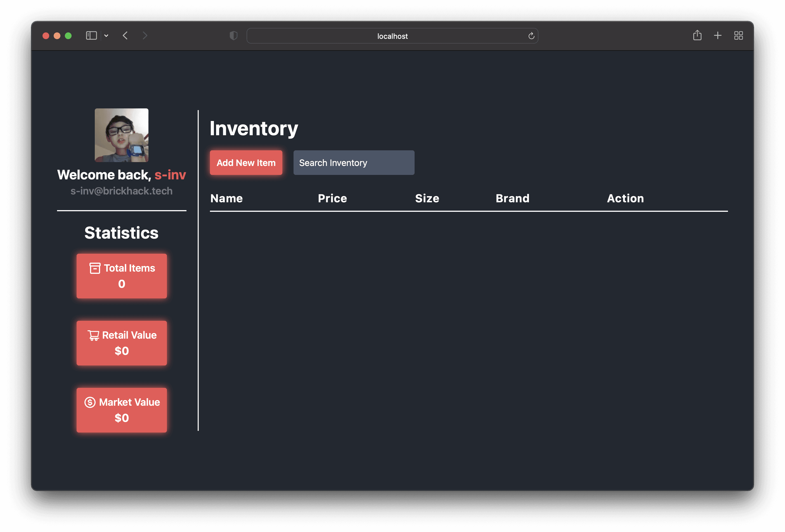Toggle the Safari sidebar
Image resolution: width=785 pixels, height=532 pixels.
tap(91, 35)
